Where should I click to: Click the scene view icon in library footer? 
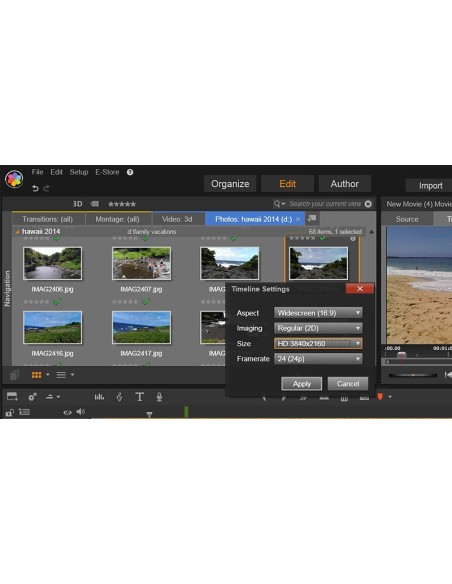15,375
